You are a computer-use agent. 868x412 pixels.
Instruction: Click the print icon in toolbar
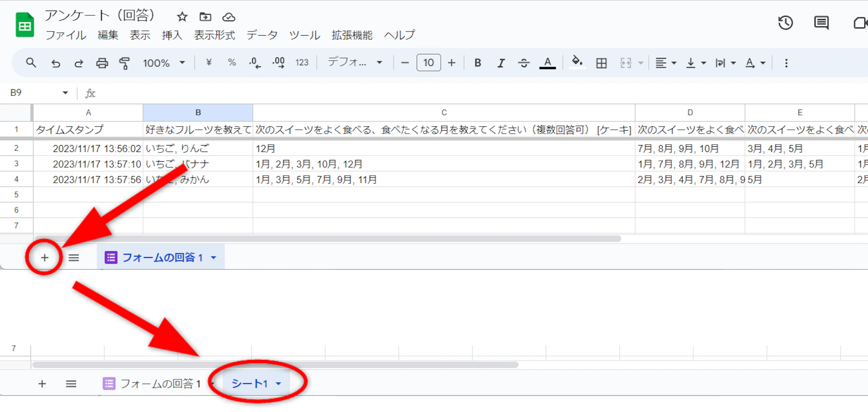pos(102,63)
